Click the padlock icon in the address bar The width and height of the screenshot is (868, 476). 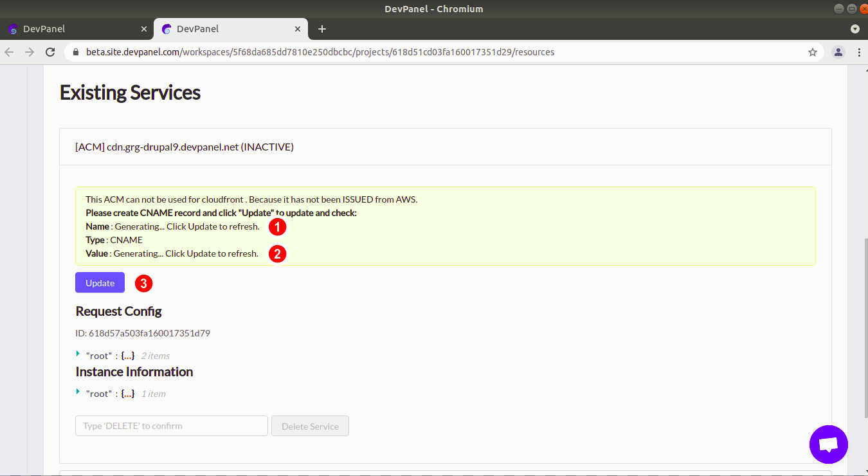click(75, 52)
